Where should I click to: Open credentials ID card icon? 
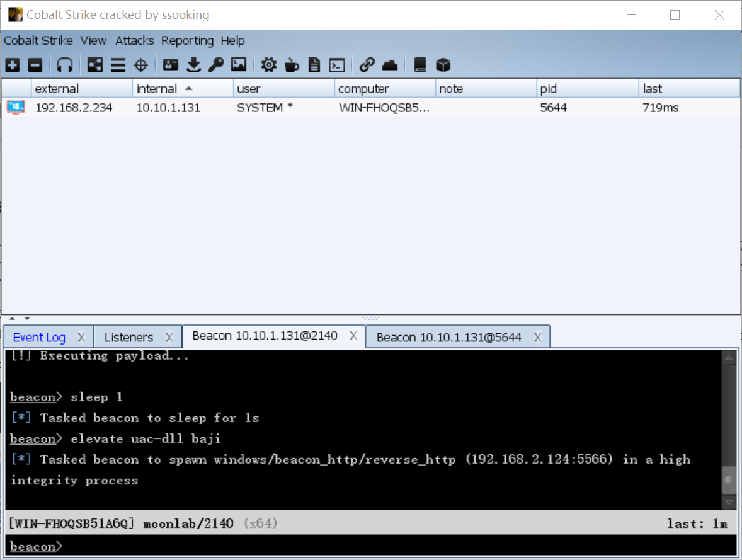tap(170, 65)
